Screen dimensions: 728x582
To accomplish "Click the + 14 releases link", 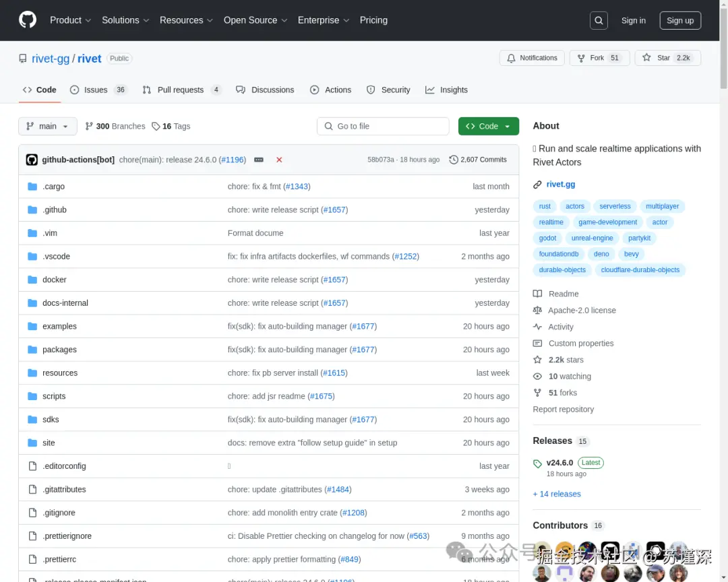I will (557, 494).
